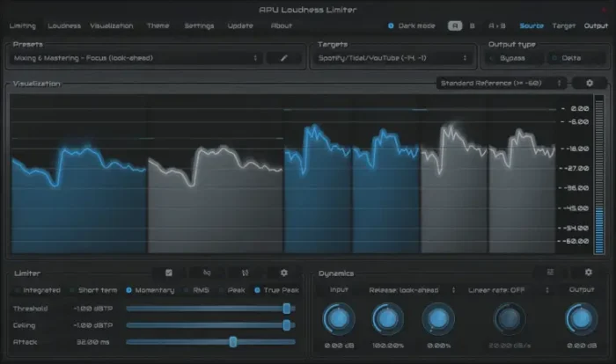Expand the Targets Spotify/Tidal/YouTube dropdown
Viewport: 616px width, 364px height.
click(x=394, y=58)
